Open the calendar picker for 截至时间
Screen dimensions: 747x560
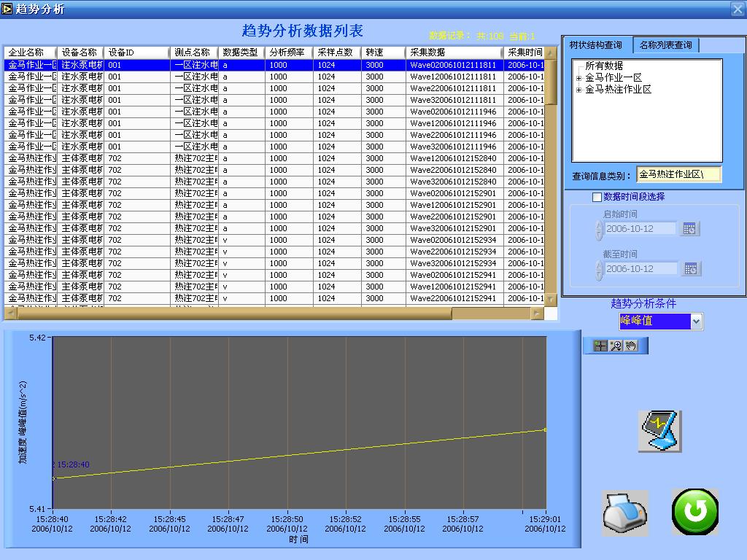click(690, 268)
